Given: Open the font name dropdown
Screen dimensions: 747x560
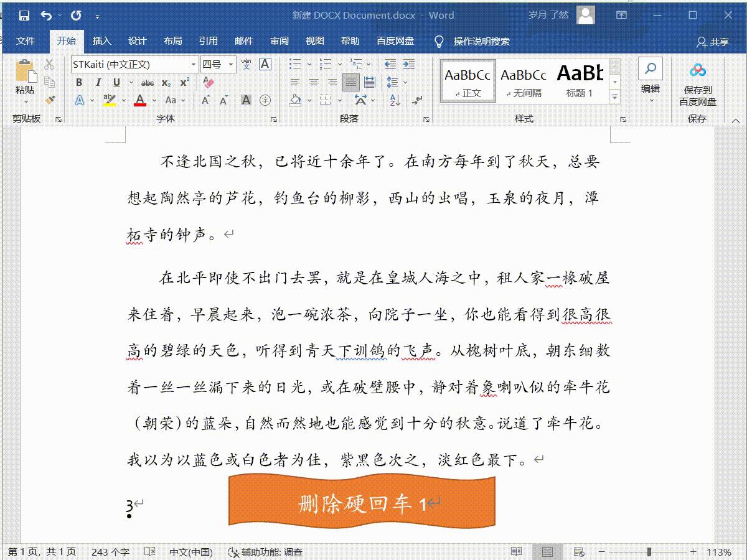Looking at the screenshot, I should pyautogui.click(x=194, y=64).
